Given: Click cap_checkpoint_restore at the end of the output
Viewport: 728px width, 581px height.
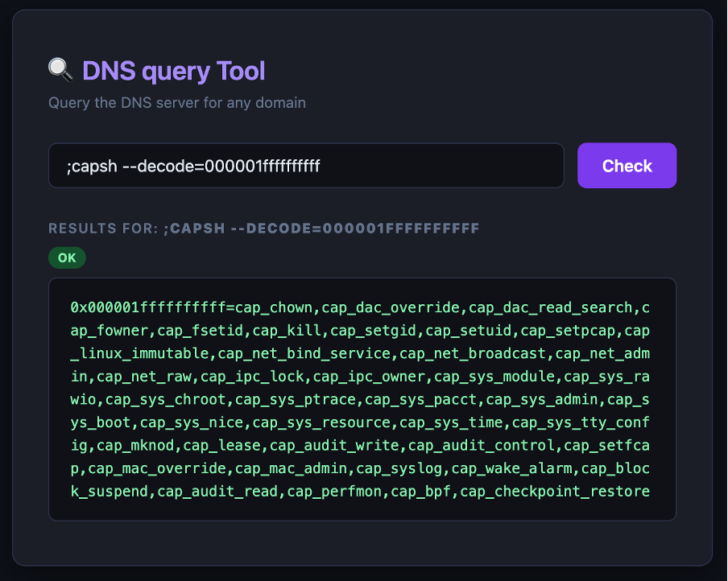Looking at the screenshot, I should click(555, 491).
